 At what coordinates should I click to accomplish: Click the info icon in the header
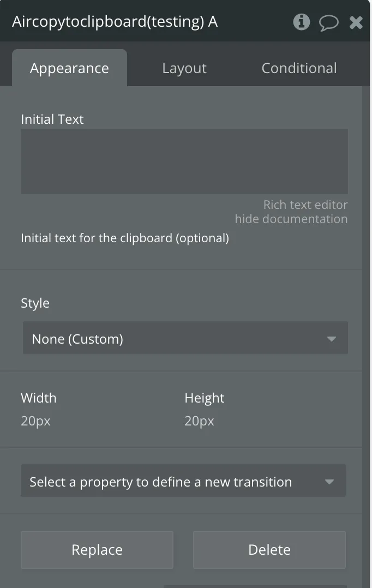pyautogui.click(x=301, y=22)
